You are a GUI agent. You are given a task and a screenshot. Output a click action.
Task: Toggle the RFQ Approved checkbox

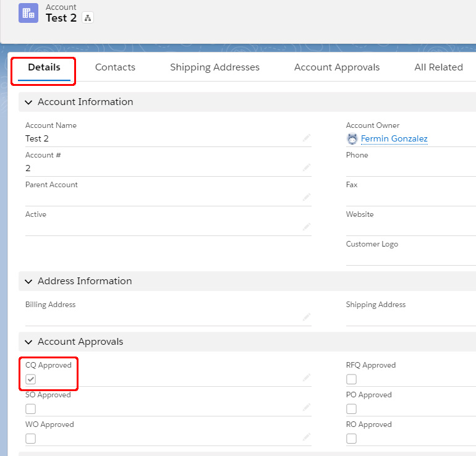tap(351, 379)
